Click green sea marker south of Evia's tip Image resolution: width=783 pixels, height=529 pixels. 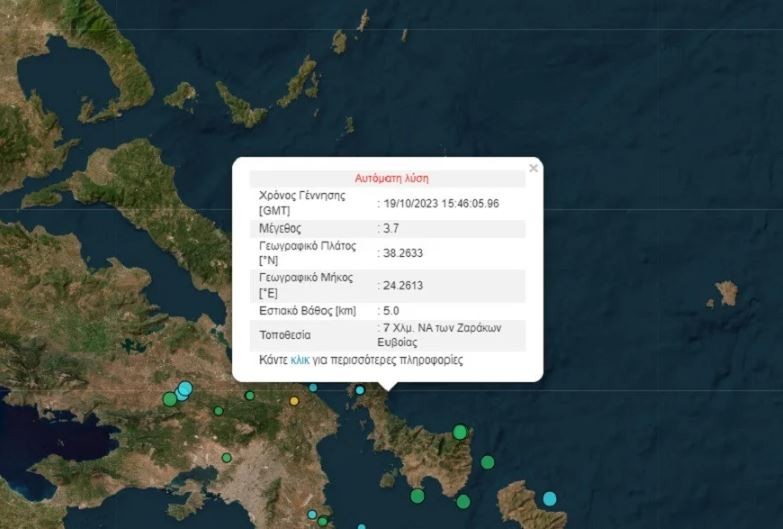[417, 496]
